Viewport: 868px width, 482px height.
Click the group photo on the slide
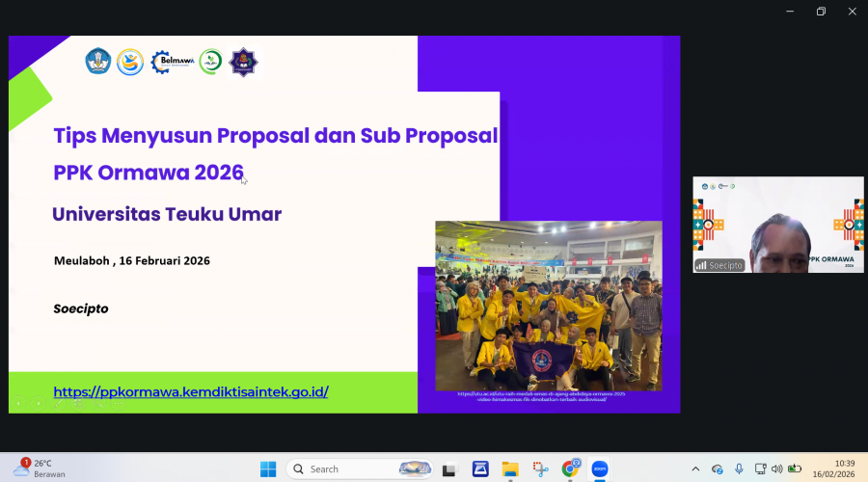click(x=548, y=306)
